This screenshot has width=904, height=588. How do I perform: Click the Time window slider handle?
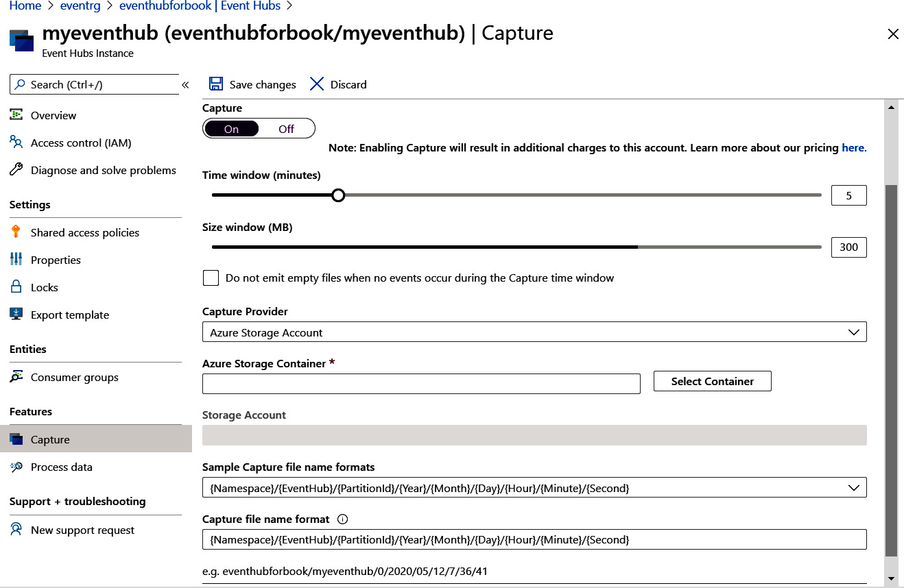click(x=338, y=195)
